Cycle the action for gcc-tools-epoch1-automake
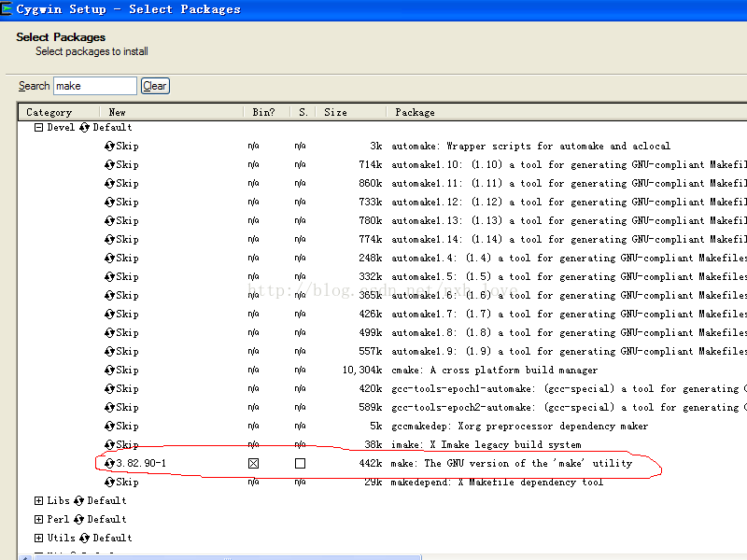Screen dimensions: 747x560 pos(109,388)
